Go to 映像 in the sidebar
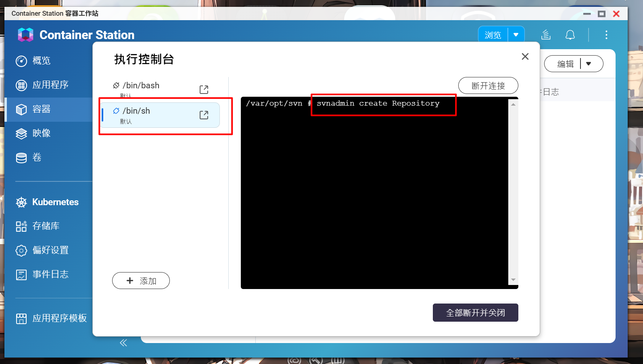 click(41, 133)
